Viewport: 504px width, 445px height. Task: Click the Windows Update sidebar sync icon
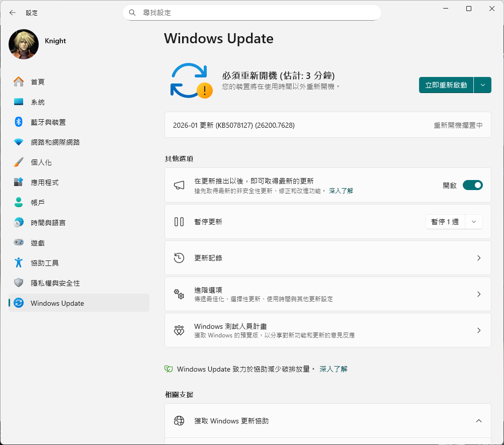point(19,303)
